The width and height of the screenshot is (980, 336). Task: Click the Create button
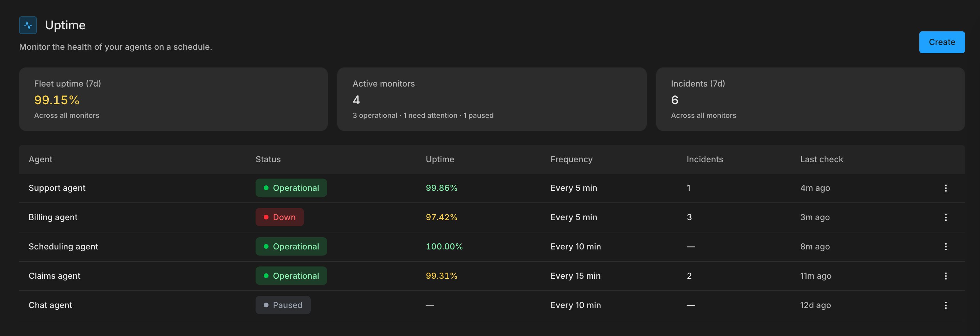[941, 42]
